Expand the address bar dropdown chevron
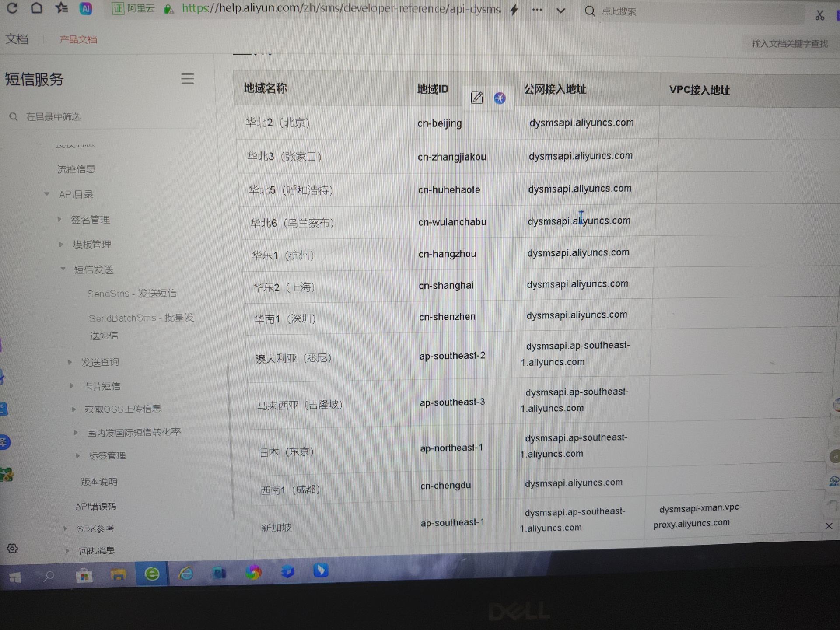The width and height of the screenshot is (840, 630). coord(561,10)
